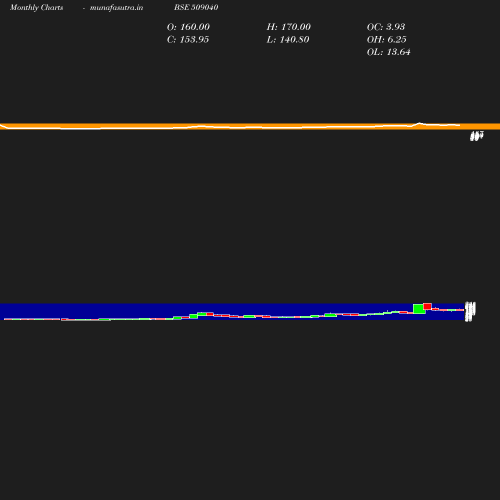Click the OH 6.25 percentage readout
The image size is (500, 500).
pyautogui.click(x=386, y=40)
